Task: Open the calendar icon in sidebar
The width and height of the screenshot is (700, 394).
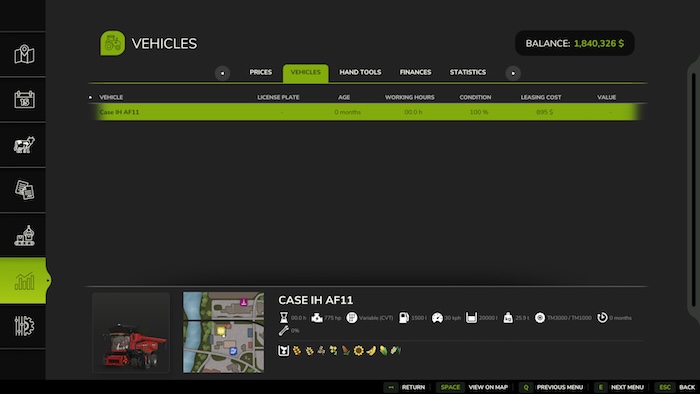Action: pos(24,100)
